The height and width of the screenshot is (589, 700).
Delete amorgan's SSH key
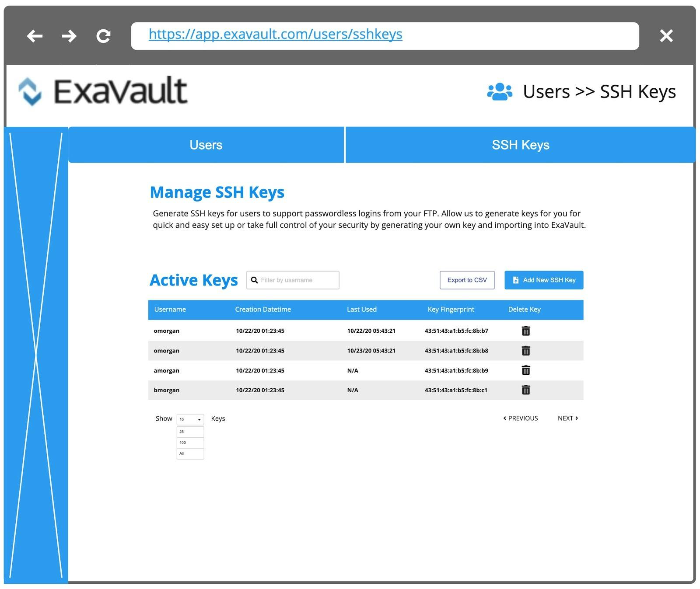pos(526,370)
